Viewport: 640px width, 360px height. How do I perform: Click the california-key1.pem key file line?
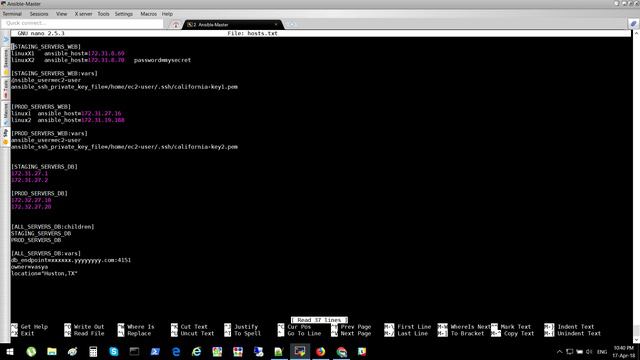[124, 87]
